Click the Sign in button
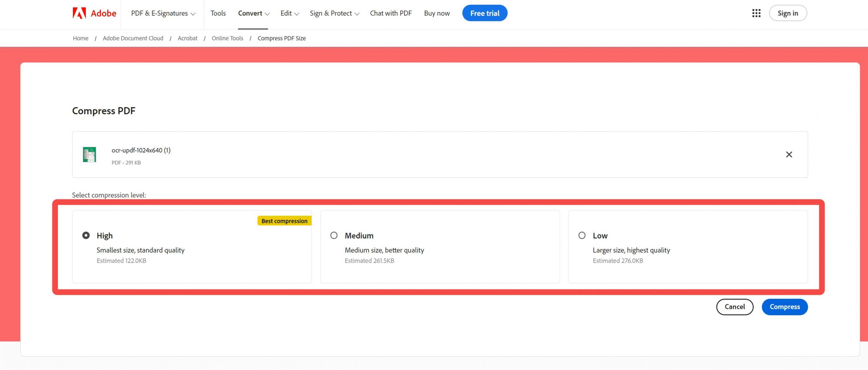This screenshot has height=370, width=868. point(788,13)
